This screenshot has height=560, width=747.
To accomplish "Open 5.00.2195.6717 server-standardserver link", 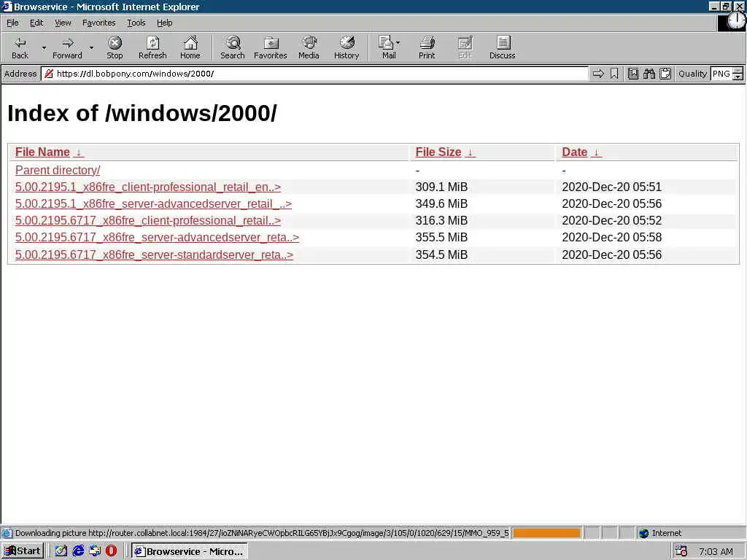I will (154, 254).
